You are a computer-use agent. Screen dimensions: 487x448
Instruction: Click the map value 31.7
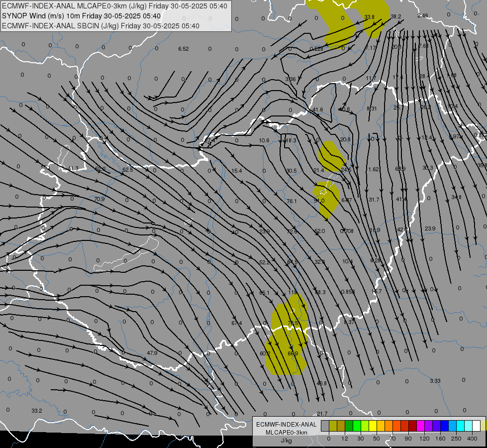click(x=374, y=200)
